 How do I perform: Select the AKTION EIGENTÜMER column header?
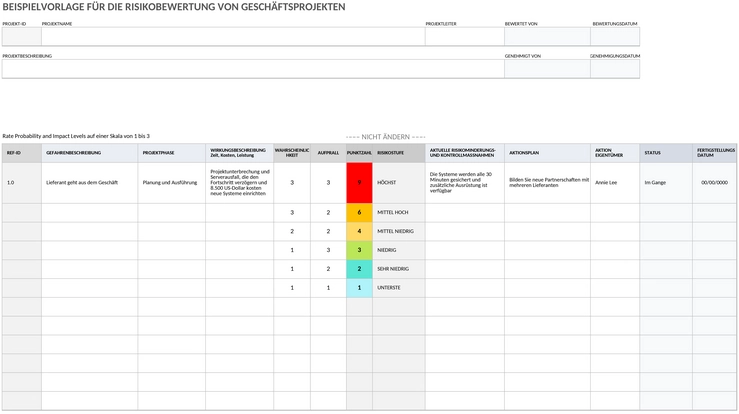615,153
